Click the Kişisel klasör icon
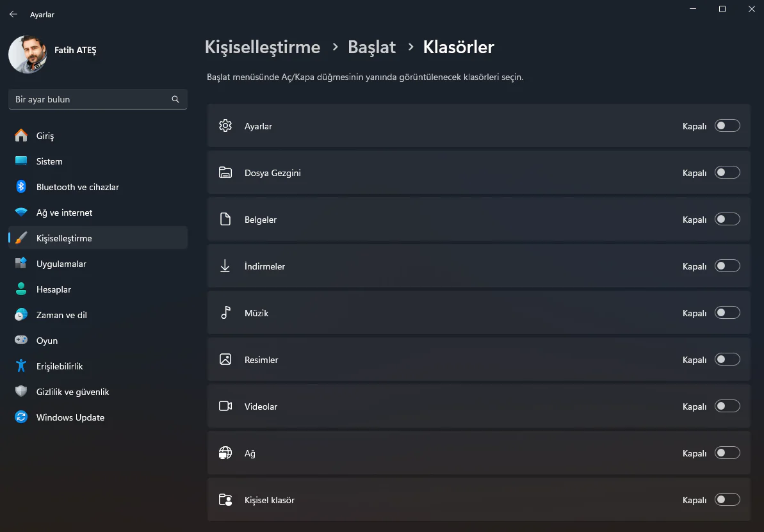 click(225, 499)
